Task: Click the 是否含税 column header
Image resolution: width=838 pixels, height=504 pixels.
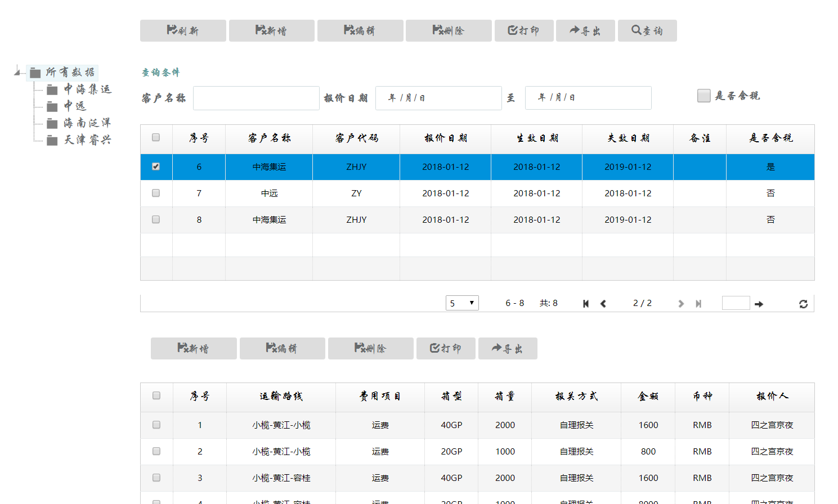Action: pyautogui.click(x=770, y=138)
